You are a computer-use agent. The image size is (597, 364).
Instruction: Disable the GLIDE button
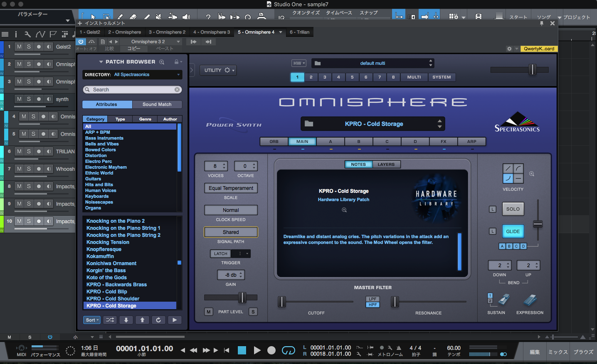513,231
